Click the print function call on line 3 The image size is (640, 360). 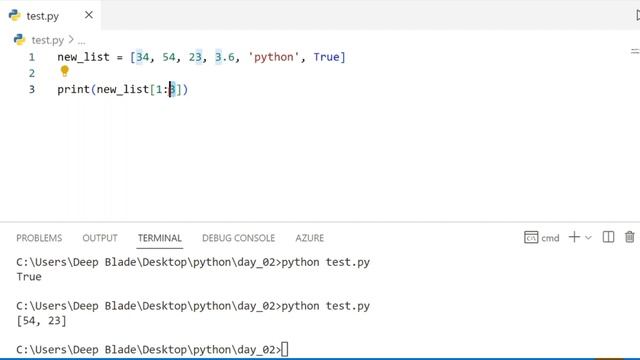pos(73,89)
